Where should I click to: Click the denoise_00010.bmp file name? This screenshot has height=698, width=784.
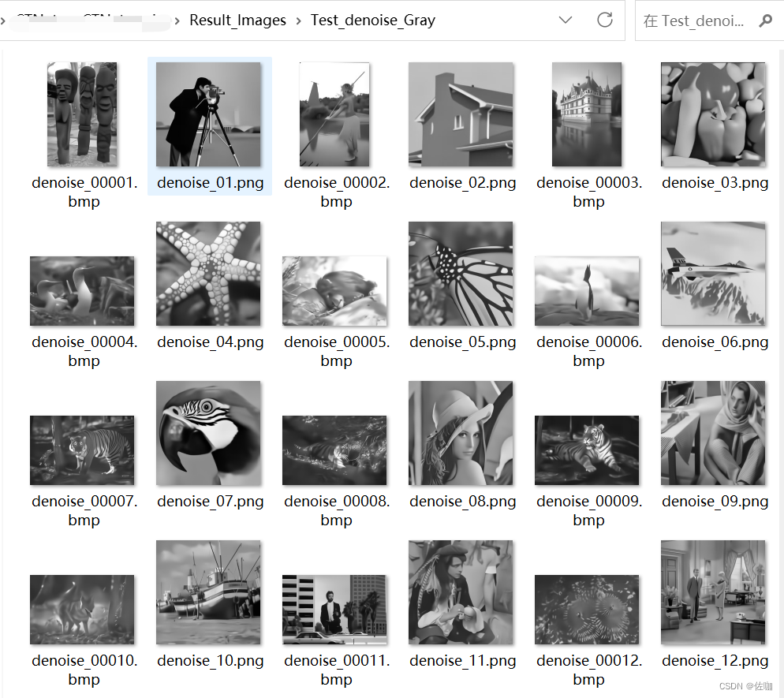(x=84, y=670)
